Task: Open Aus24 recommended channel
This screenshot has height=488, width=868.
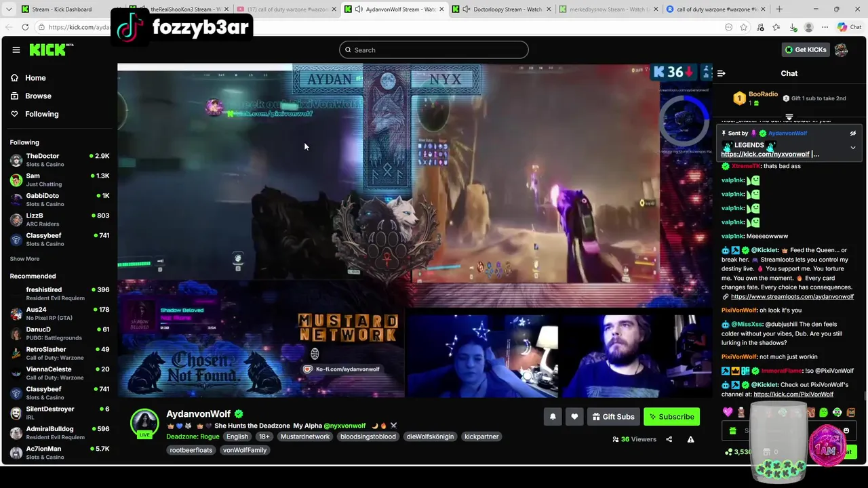Action: [60, 313]
